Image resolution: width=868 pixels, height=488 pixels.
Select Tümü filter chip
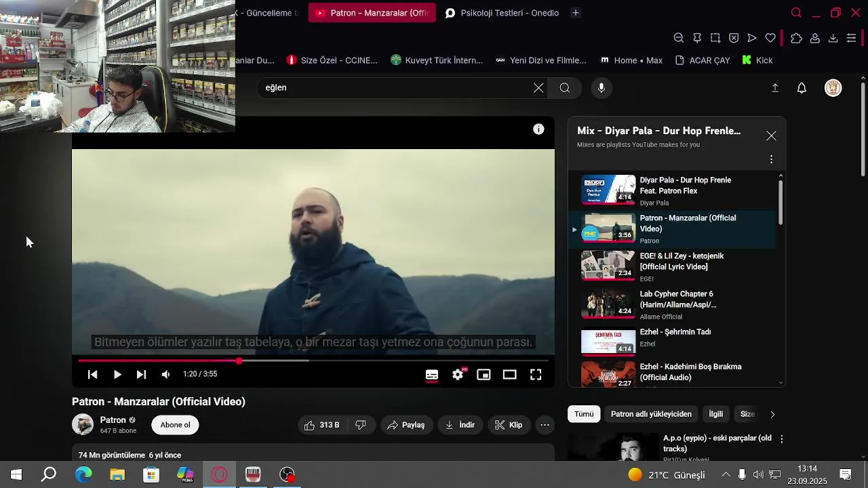pyautogui.click(x=584, y=414)
